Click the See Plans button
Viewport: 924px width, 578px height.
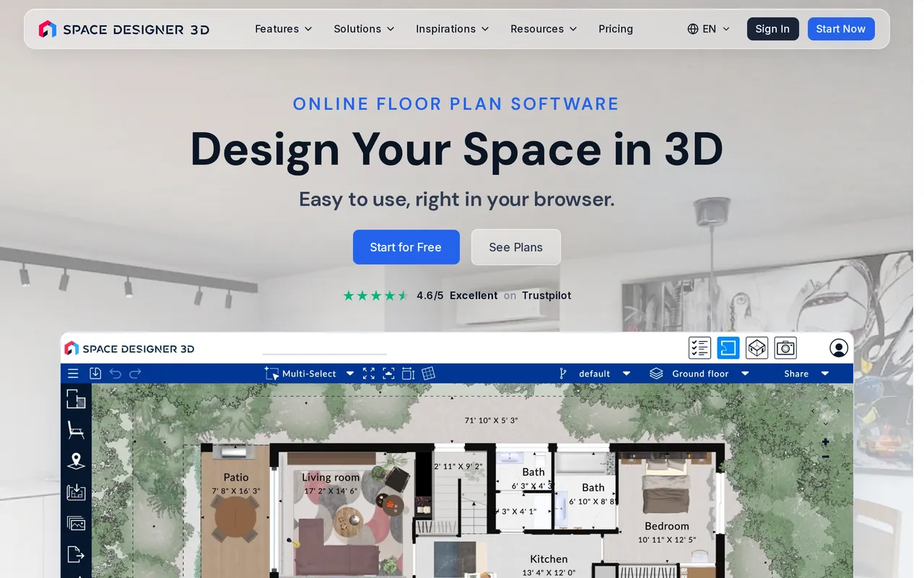515,247
